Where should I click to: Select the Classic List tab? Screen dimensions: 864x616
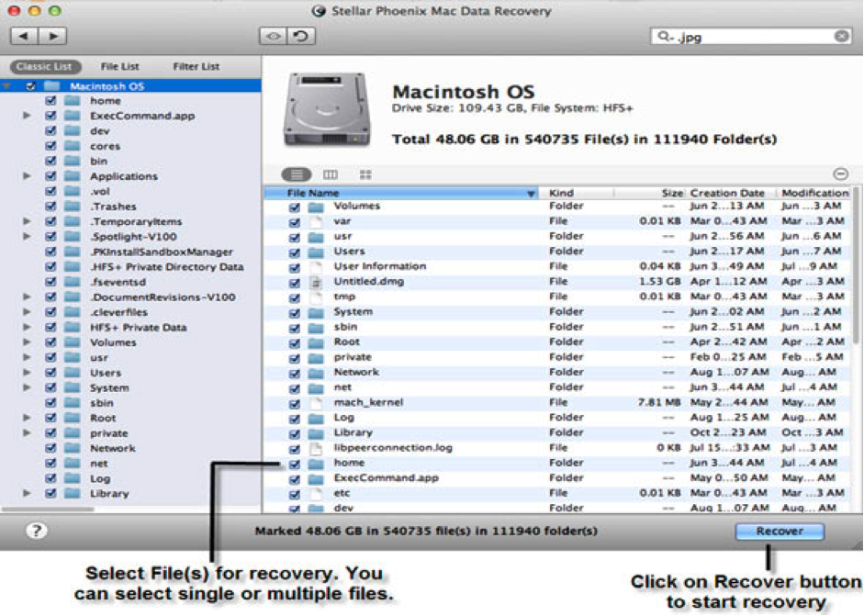click(45, 67)
